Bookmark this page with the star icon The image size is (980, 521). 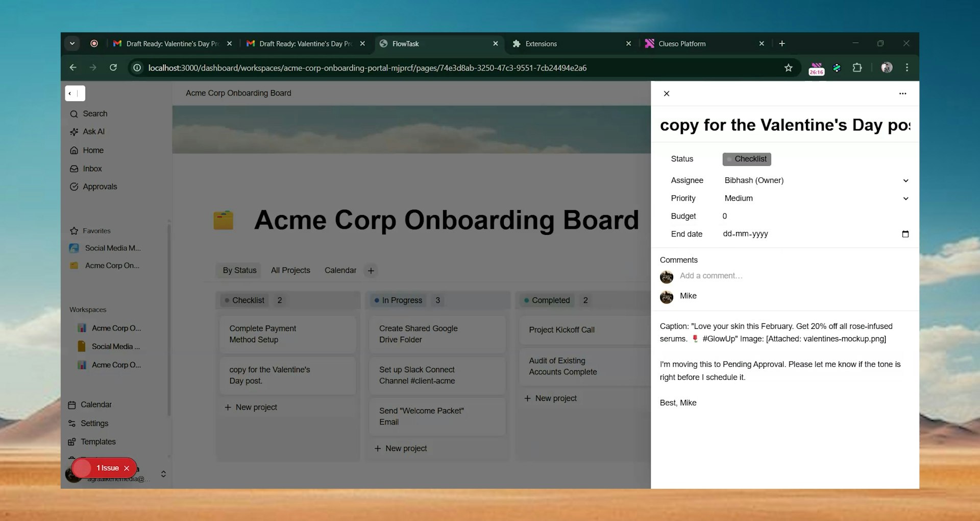tap(788, 68)
